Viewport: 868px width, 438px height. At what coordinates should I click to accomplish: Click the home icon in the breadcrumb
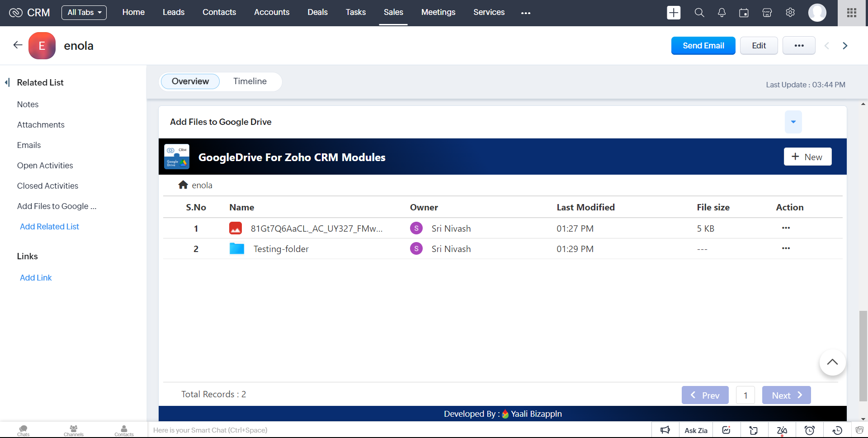(x=183, y=185)
